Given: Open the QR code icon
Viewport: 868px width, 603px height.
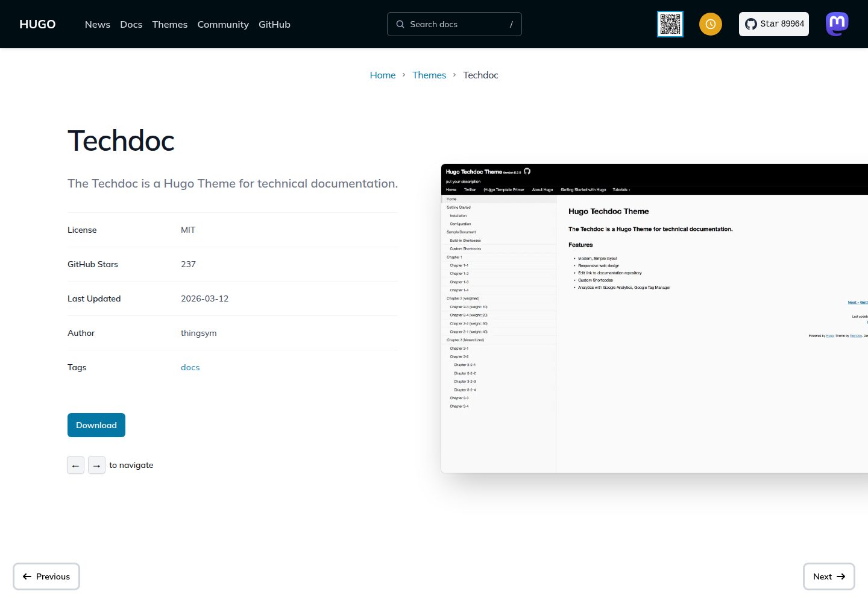Looking at the screenshot, I should [x=670, y=24].
